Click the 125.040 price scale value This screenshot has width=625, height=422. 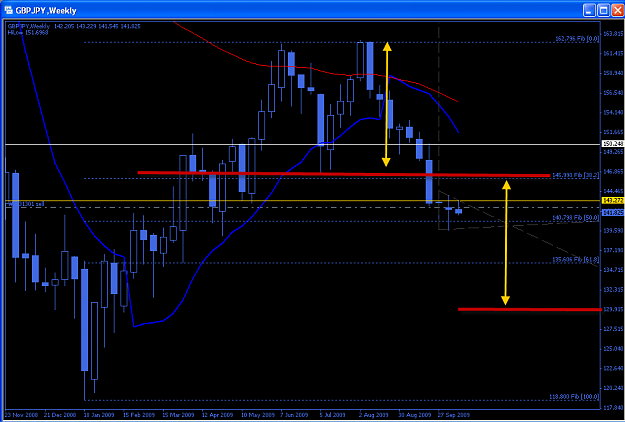(x=613, y=349)
